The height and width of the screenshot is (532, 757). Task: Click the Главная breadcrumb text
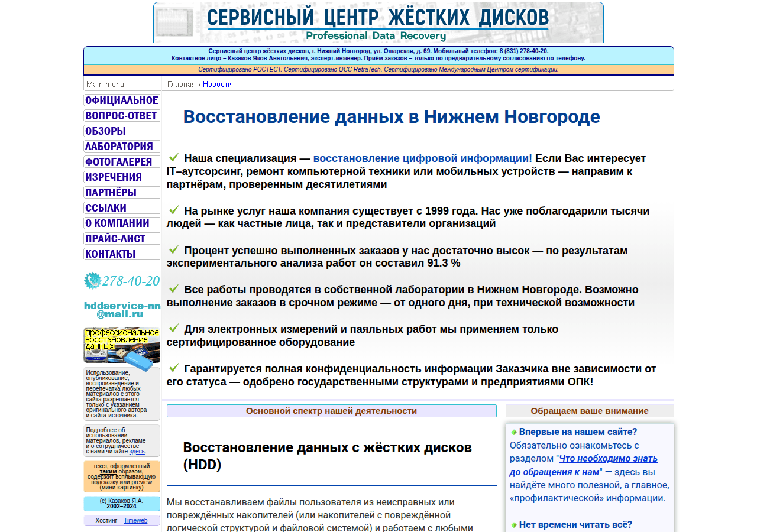click(181, 85)
